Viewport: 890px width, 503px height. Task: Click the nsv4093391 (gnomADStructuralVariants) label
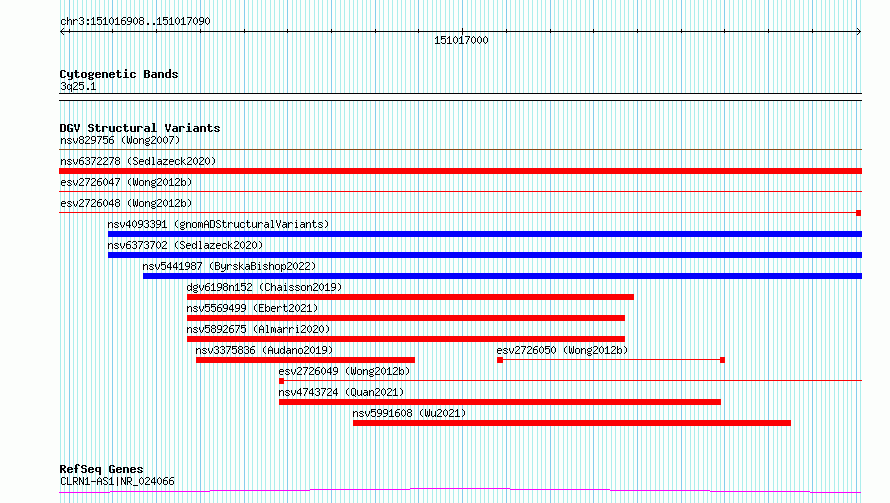[x=218, y=224]
